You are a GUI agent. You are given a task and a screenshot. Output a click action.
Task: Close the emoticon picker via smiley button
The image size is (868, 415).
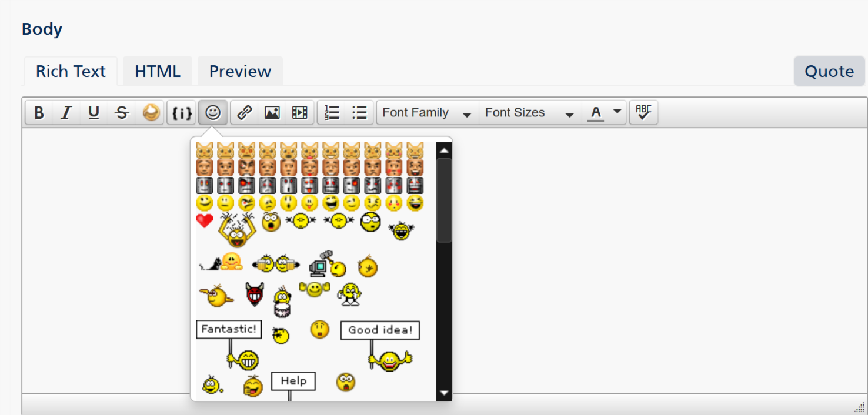pyautogui.click(x=213, y=113)
